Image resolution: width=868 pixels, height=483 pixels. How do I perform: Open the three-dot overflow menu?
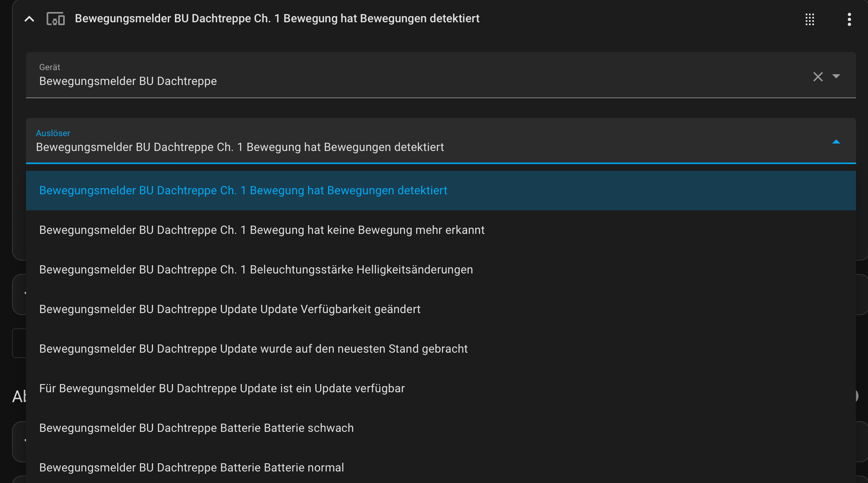click(x=849, y=19)
